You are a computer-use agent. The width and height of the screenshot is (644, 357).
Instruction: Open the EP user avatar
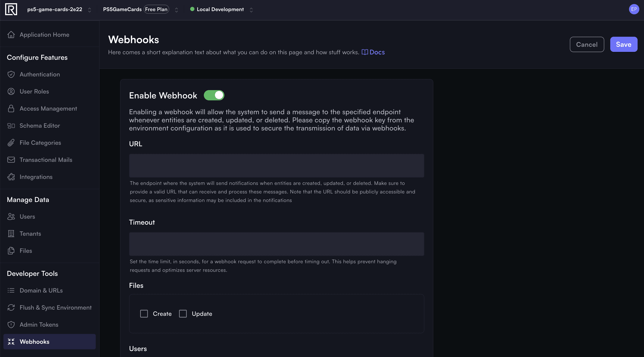pyautogui.click(x=634, y=9)
